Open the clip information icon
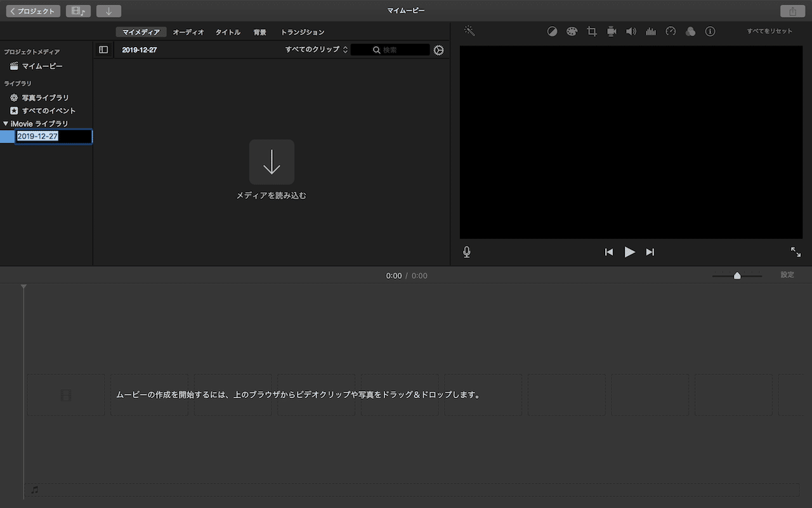Screen dimensions: 812x508 710,31
